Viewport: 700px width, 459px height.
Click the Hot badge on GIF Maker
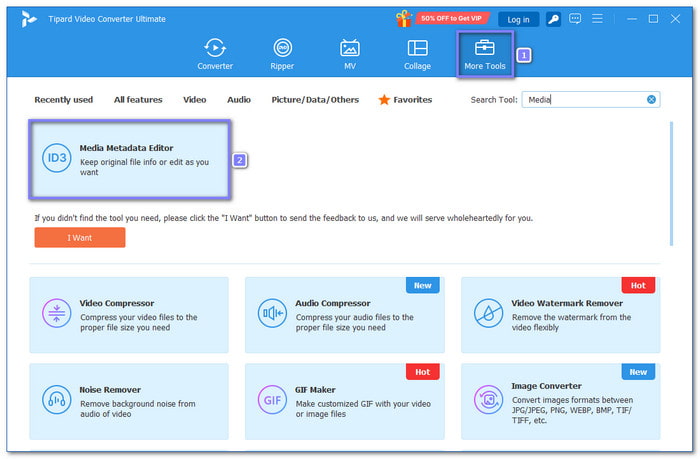click(423, 372)
